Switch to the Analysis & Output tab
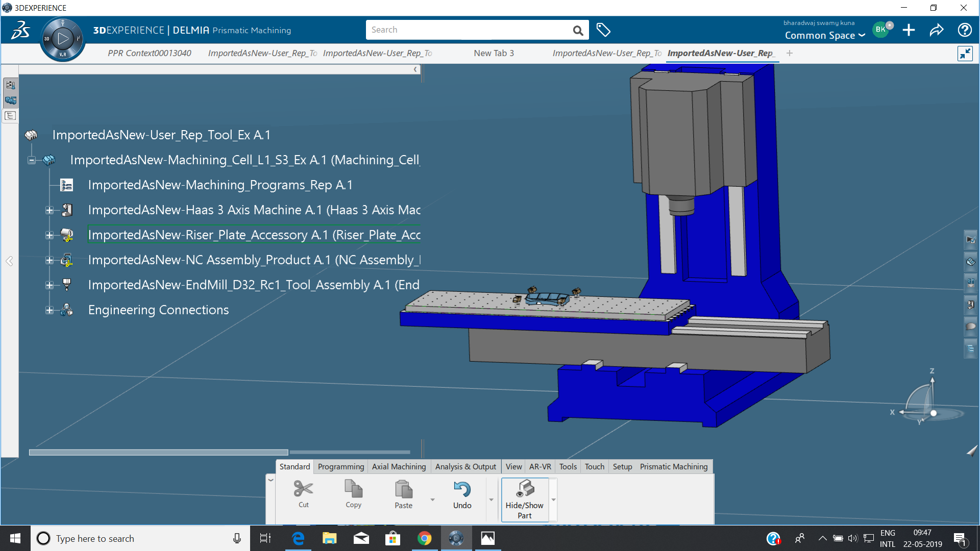Screen dimensions: 980x551 465,467
